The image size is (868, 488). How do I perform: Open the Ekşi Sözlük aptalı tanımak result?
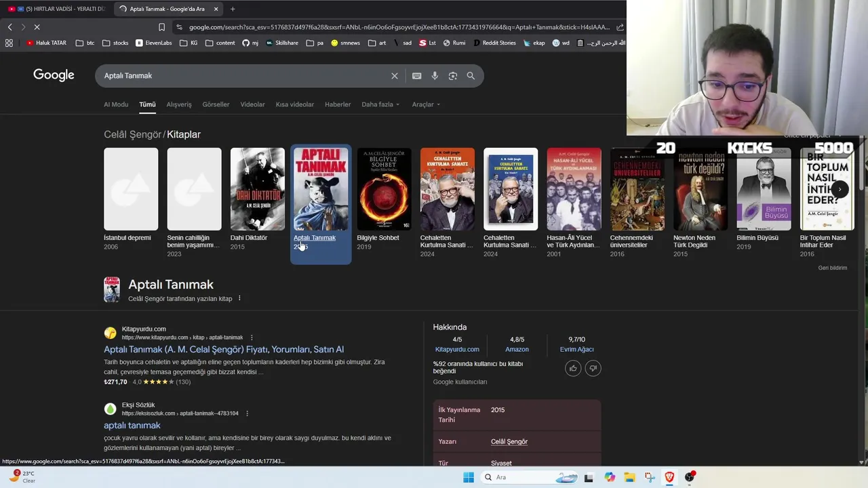[x=132, y=425]
